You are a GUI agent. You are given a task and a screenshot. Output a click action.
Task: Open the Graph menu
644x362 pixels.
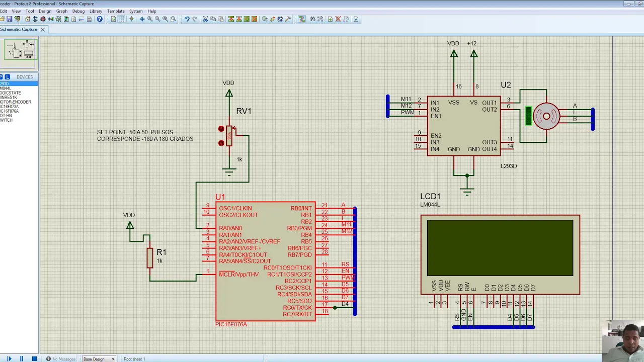(x=62, y=11)
